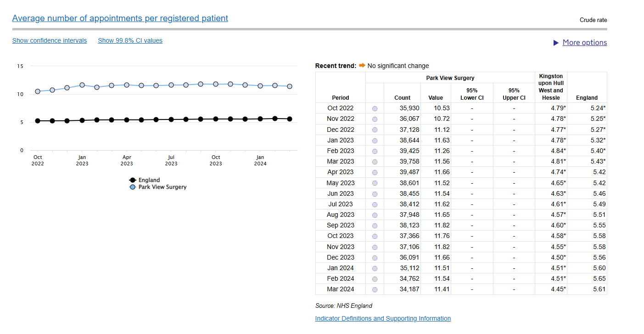Screen dimensions: 644x334
Task: Click the England column header in table
Action: pos(587,97)
